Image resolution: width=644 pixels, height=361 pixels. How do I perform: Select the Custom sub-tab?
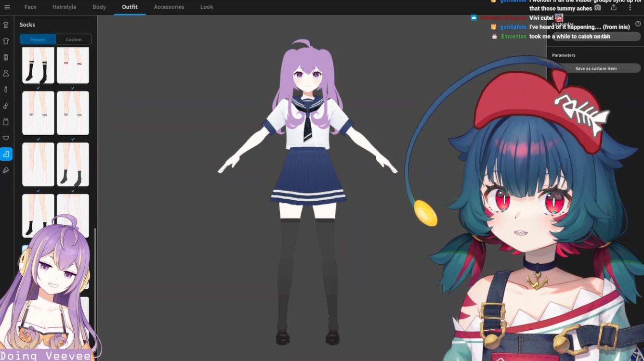tap(74, 39)
